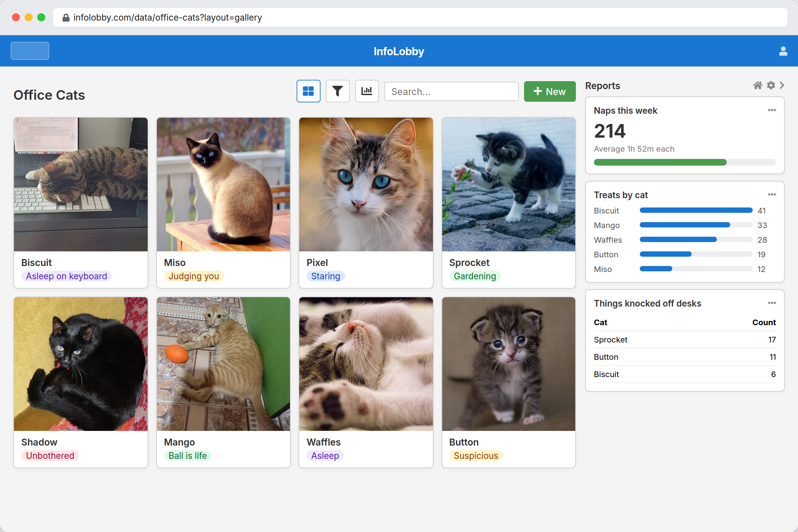
Task: Click the Count column header
Action: pyautogui.click(x=764, y=322)
